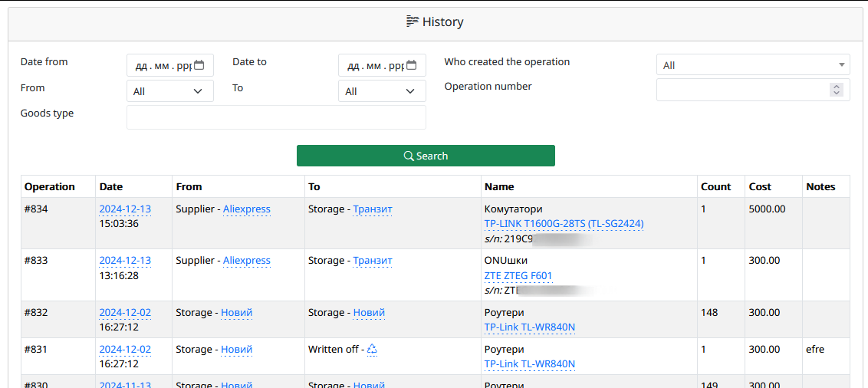Open Новий To-storage link in row #832
Viewport: 868px width, 388px height.
(x=370, y=313)
